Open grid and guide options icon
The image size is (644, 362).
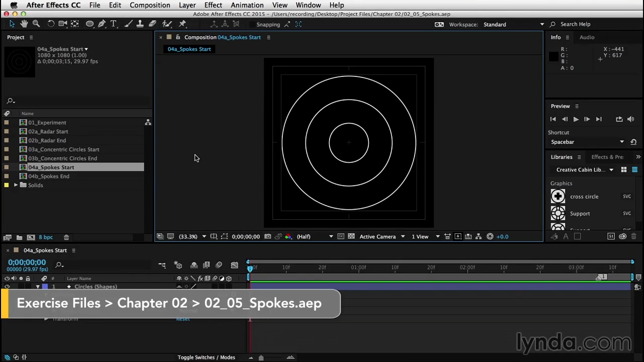[x=214, y=236]
